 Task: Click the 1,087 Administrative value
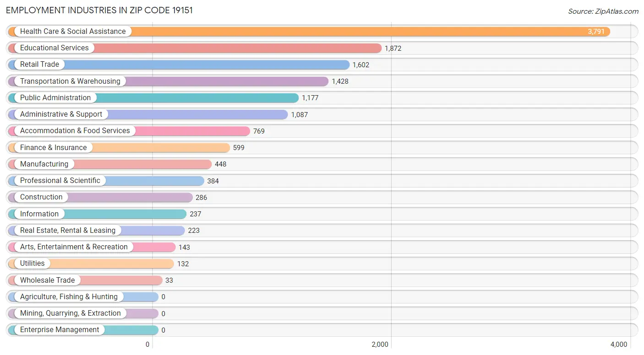(300, 115)
